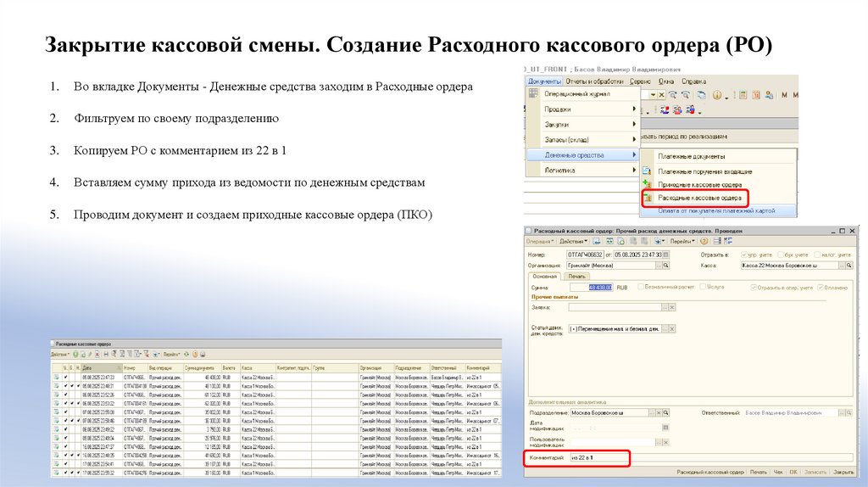868x487 pixels.
Task: Open the Сервис menu
Action: pos(640,81)
